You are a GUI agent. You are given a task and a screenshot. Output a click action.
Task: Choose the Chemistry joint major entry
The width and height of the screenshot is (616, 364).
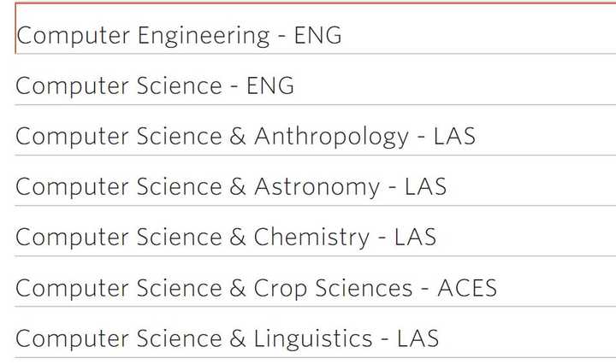pos(316,231)
